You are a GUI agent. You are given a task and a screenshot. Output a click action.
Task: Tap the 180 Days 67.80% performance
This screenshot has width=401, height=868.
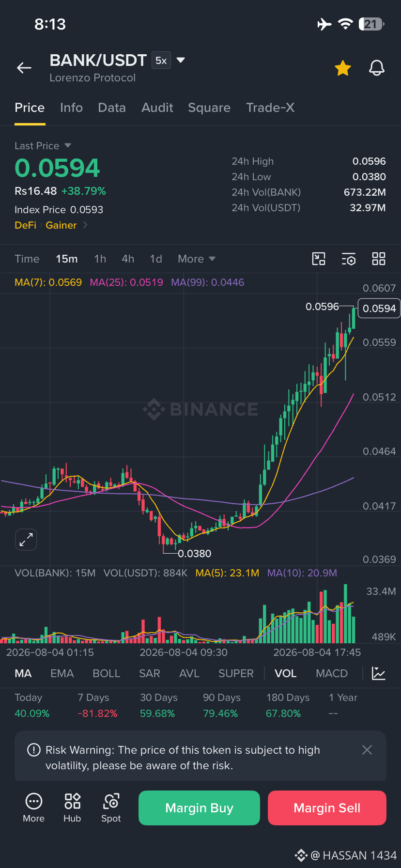coord(288,705)
